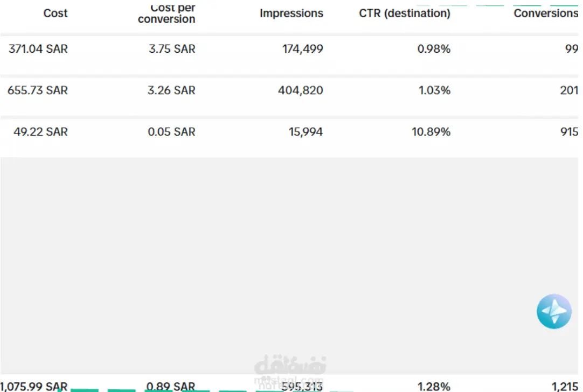Click the blue floating star assistant button

pos(554,311)
